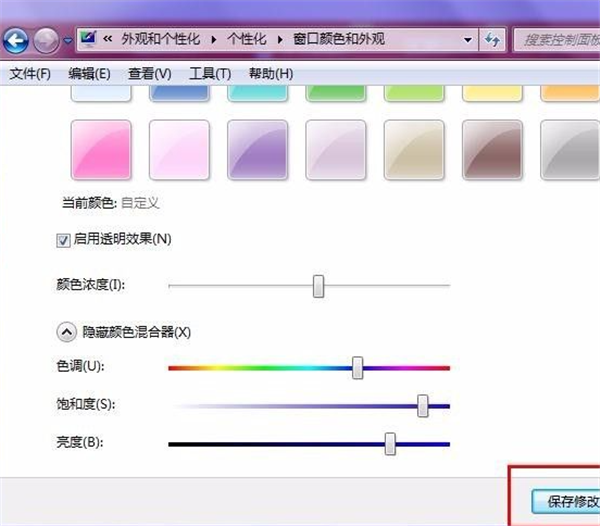Select the bright pink color swatch

coord(101,150)
